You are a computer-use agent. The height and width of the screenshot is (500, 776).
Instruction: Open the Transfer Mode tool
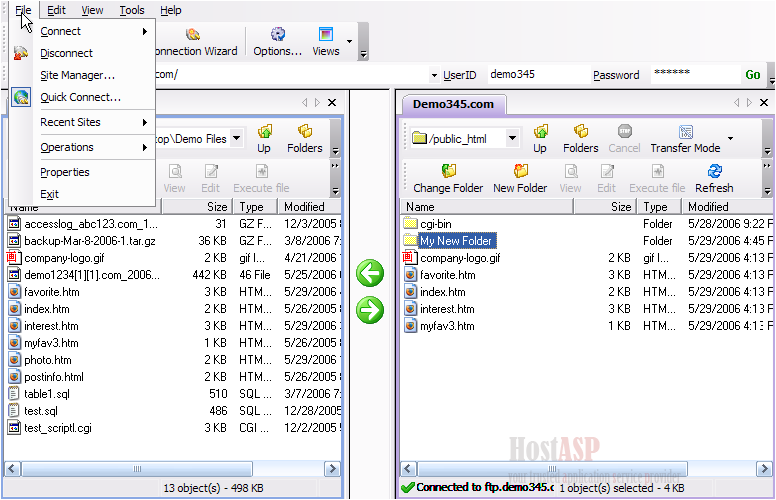pos(685,139)
